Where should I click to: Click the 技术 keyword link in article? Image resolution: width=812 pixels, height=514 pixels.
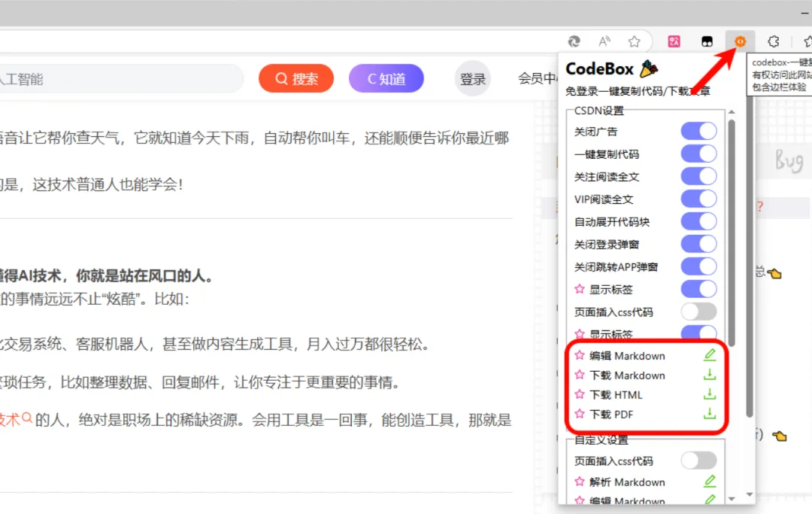coord(11,419)
